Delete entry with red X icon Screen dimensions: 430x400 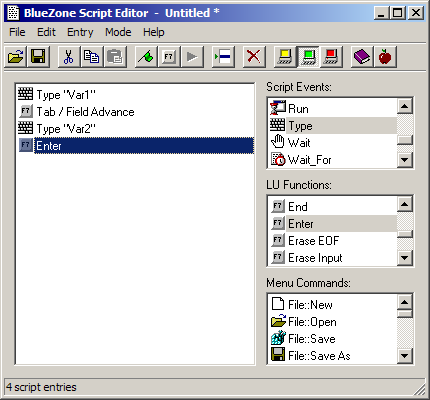[254, 57]
